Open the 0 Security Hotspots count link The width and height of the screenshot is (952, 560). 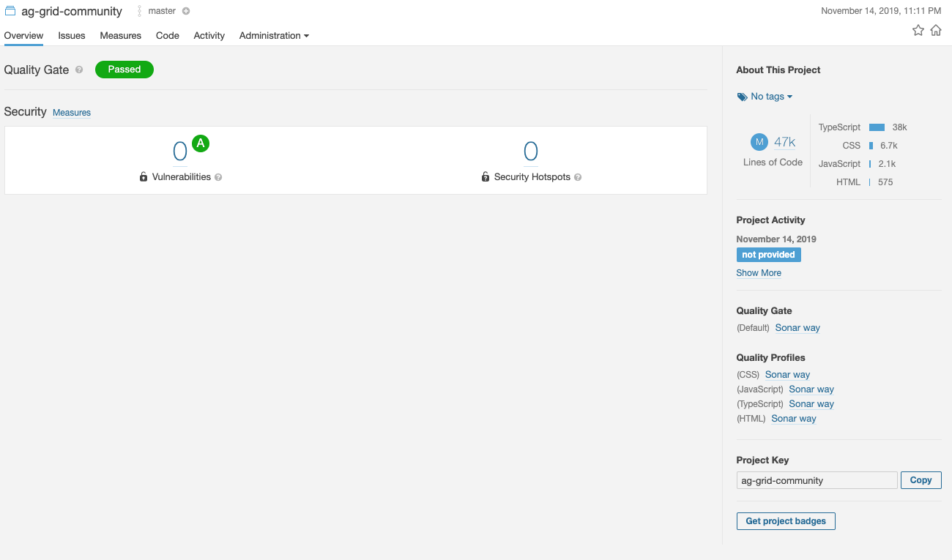tap(531, 152)
